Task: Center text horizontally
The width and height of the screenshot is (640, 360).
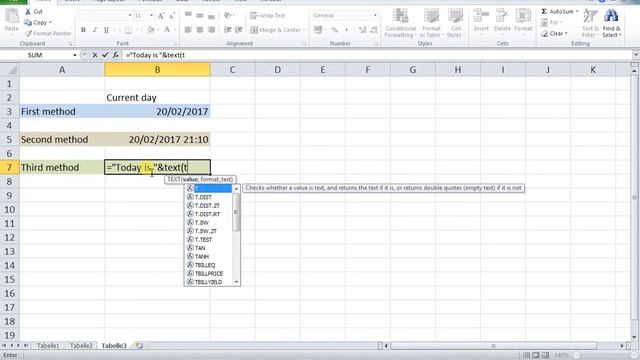Action: (x=200, y=30)
